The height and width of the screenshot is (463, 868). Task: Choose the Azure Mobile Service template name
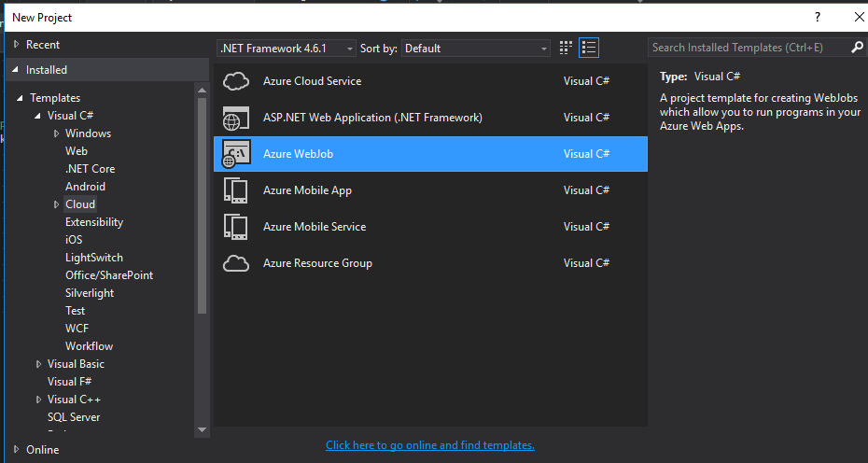pyautogui.click(x=315, y=227)
